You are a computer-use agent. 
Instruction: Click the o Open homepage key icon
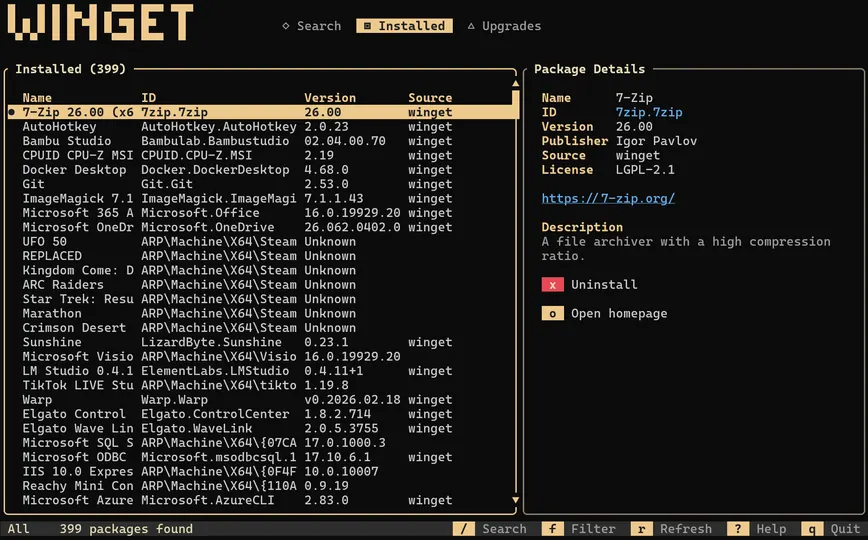[x=553, y=314]
